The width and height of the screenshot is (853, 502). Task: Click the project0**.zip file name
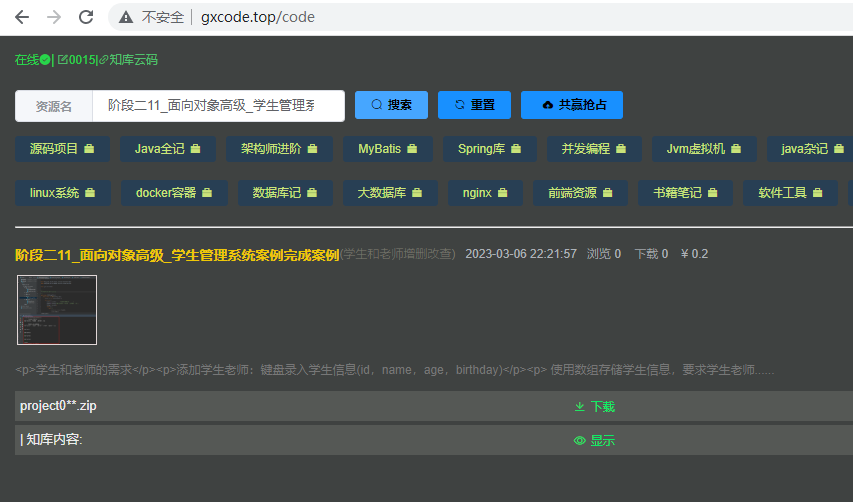tap(58, 406)
